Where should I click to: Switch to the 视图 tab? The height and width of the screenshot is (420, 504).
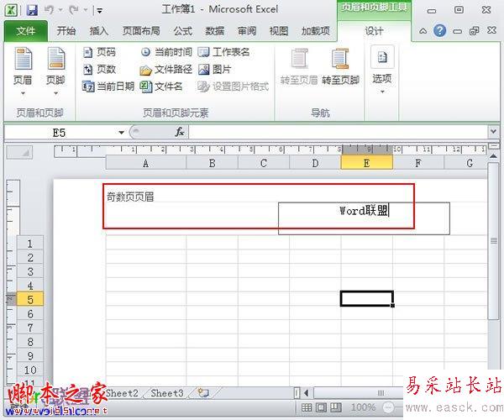(x=279, y=31)
